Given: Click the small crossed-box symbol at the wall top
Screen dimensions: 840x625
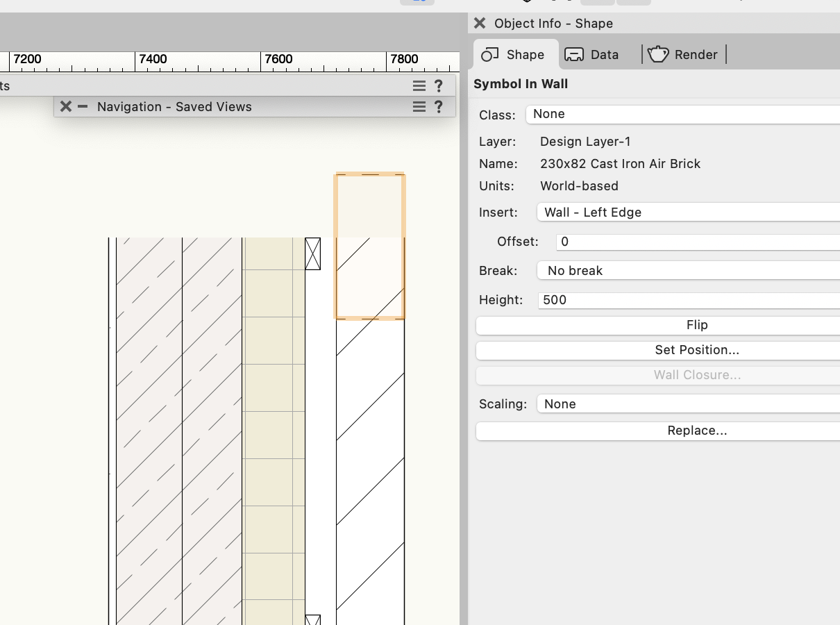Looking at the screenshot, I should 313,253.
